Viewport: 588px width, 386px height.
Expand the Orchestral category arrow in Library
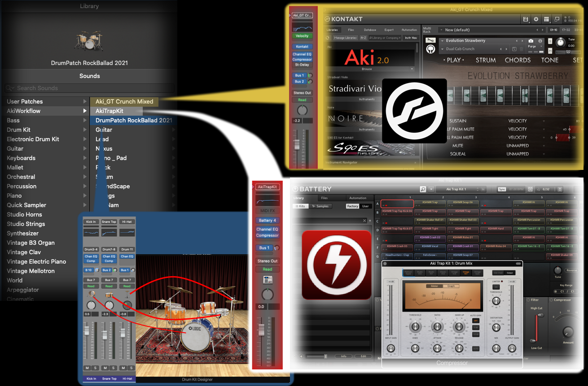point(85,177)
